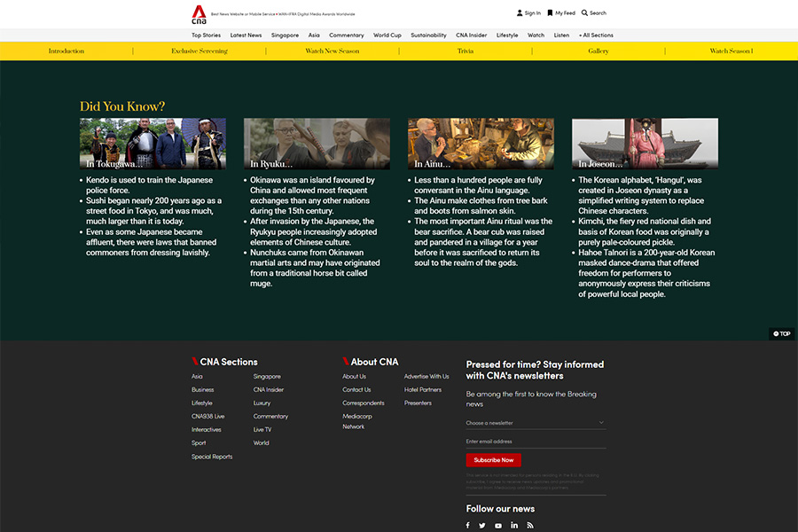Image resolution: width=798 pixels, height=532 pixels.
Task: Open the Gallery tab
Action: click(598, 51)
